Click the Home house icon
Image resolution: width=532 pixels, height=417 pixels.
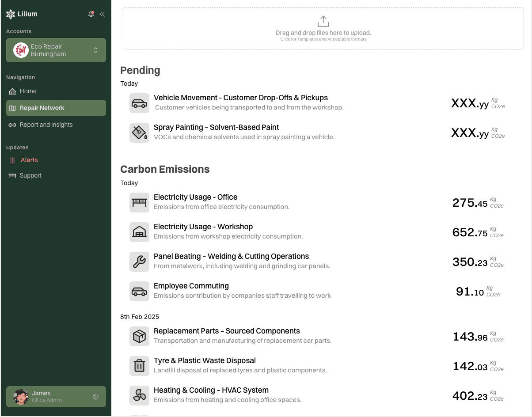coord(12,91)
